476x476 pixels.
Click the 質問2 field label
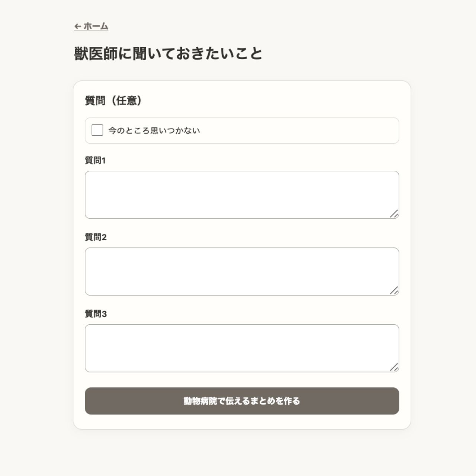pos(96,237)
